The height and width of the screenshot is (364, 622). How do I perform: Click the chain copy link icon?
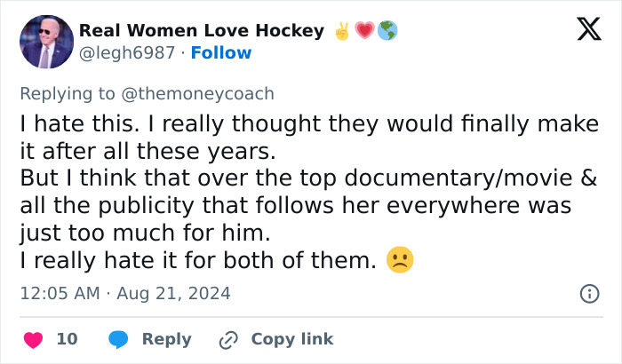(228, 339)
